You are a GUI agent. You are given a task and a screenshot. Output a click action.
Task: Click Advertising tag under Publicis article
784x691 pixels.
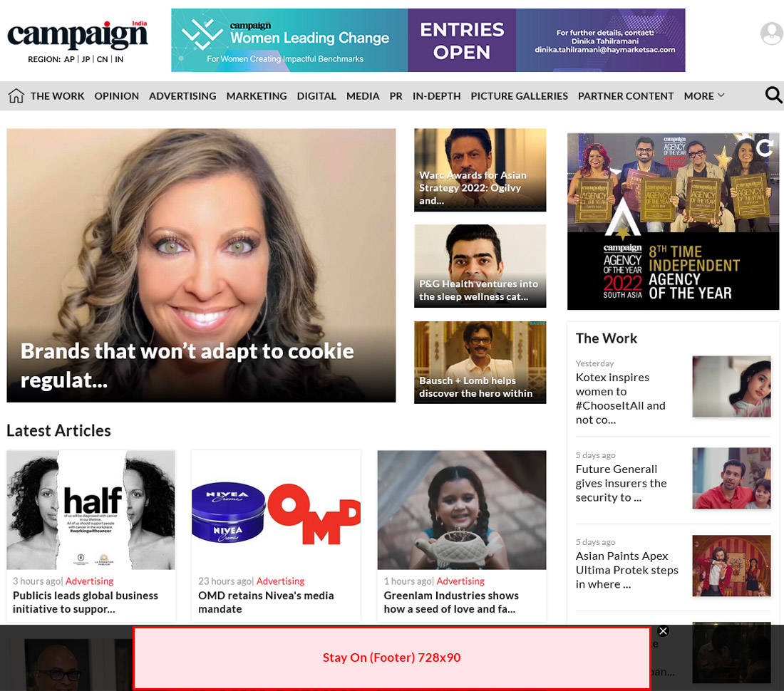point(90,581)
